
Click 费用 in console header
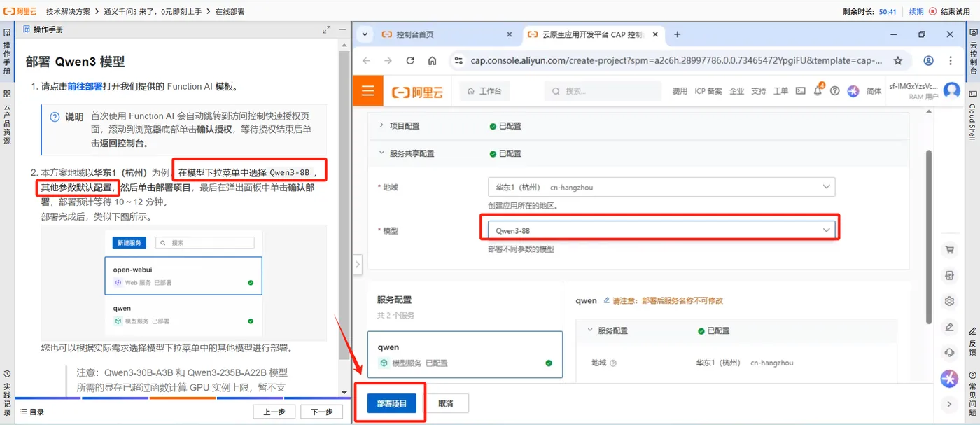[x=680, y=91]
